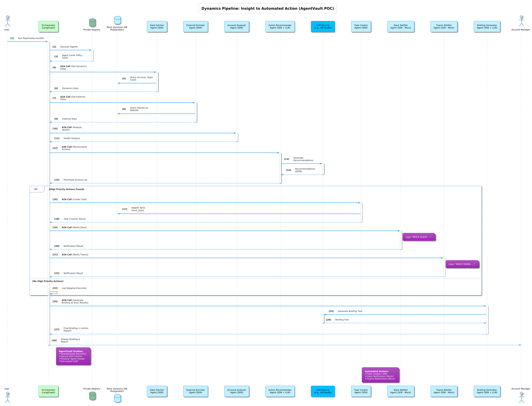Click 'Final Briefing (+ Action Report)' return label
The width and height of the screenshot is (532, 406).
point(76,330)
